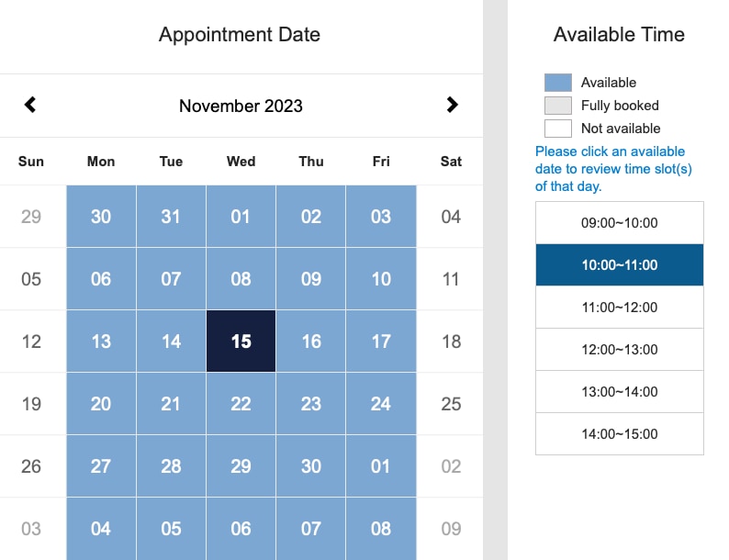This screenshot has height=560, width=729.
Task: Click the Available legend color swatch
Action: coord(558,83)
